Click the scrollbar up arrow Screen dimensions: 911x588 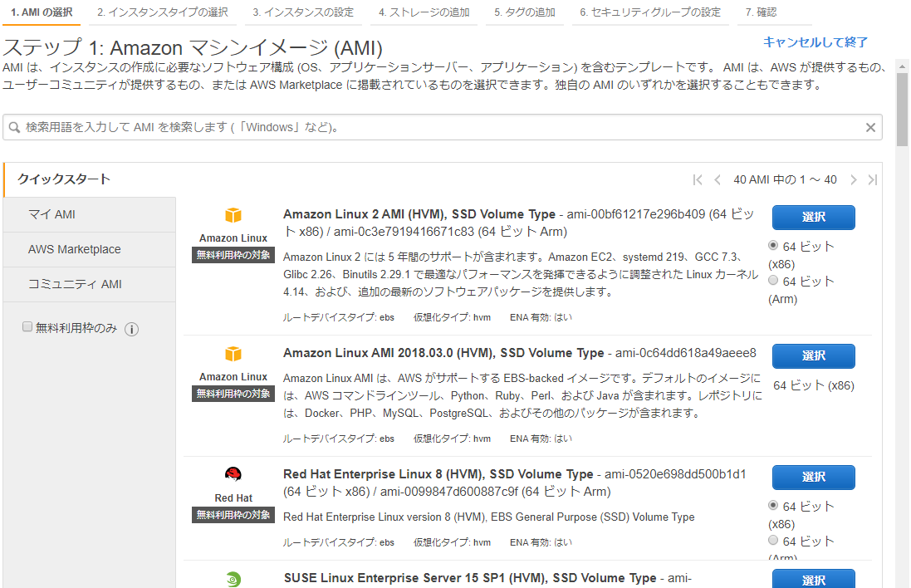pyautogui.click(x=902, y=66)
